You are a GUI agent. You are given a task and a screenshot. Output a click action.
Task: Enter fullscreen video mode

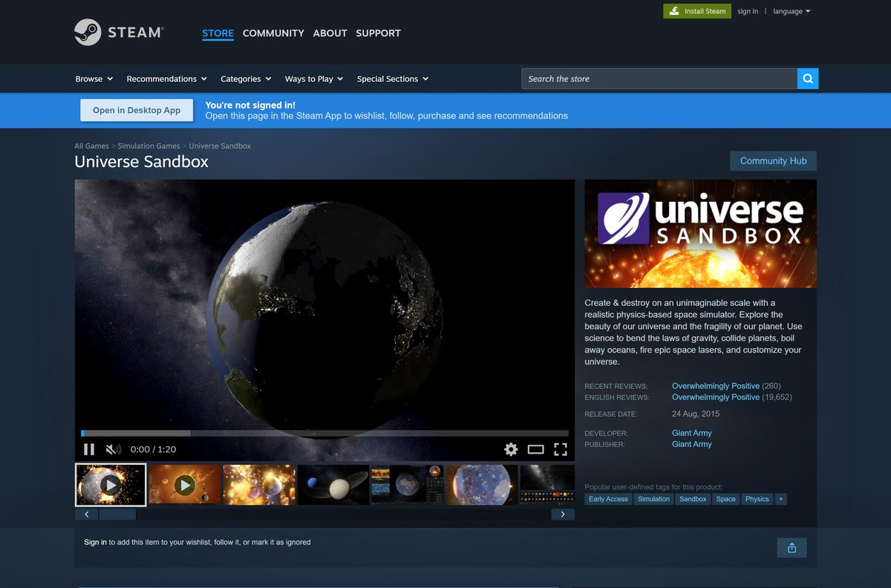(561, 449)
